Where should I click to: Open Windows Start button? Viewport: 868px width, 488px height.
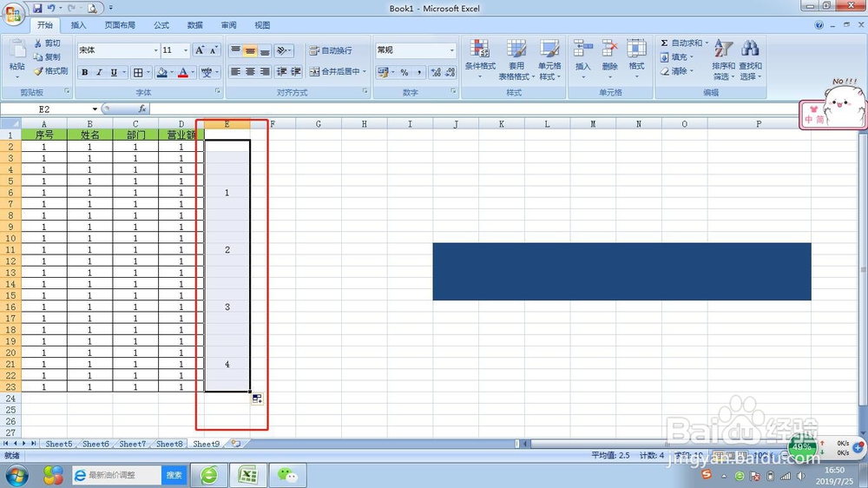pos(16,475)
